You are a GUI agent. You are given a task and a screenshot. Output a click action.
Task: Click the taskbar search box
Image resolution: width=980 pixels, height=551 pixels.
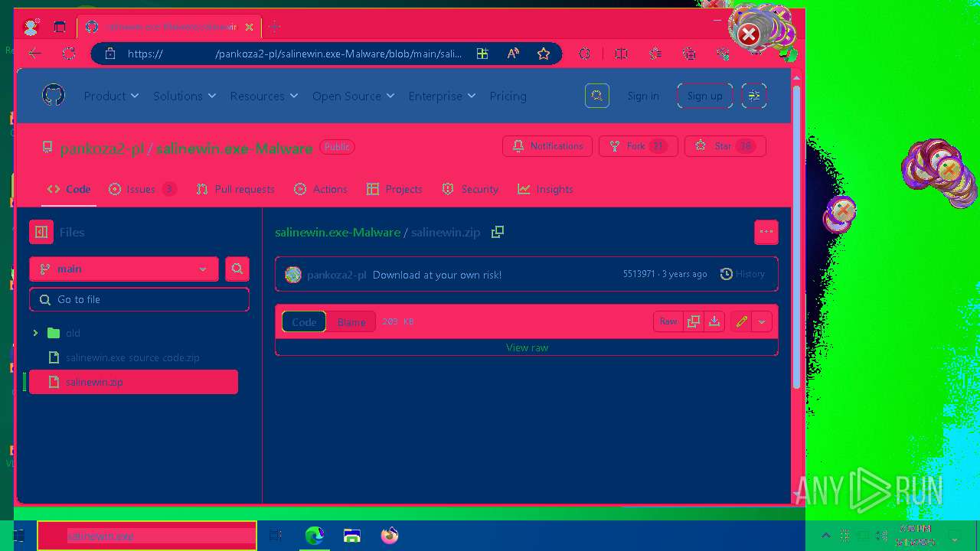point(147,536)
